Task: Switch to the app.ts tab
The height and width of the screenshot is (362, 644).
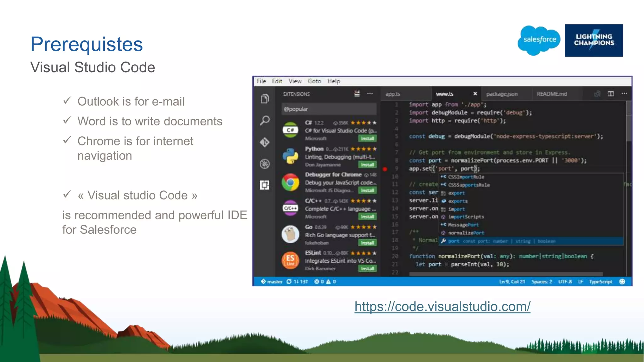Action: tap(406, 94)
